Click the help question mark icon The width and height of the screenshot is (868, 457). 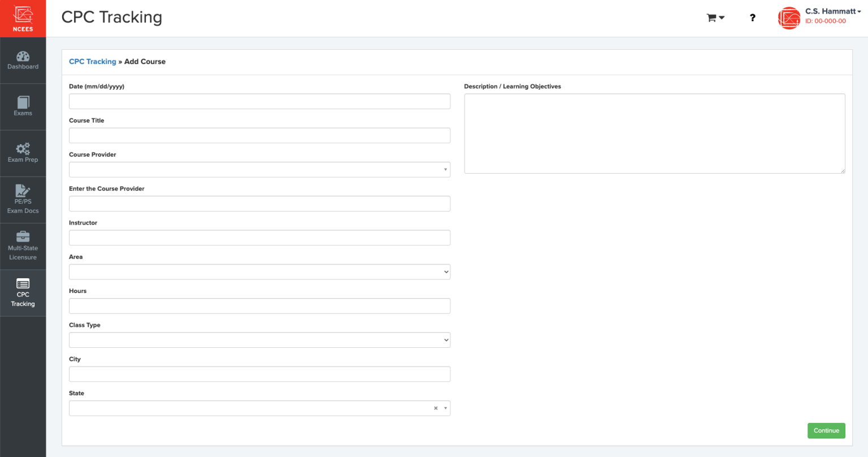tap(752, 18)
